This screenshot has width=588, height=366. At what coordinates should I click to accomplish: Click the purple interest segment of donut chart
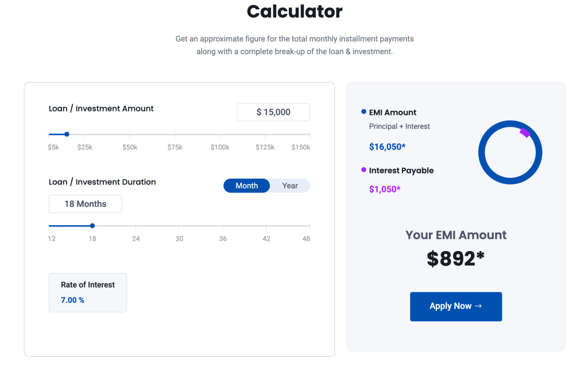525,133
